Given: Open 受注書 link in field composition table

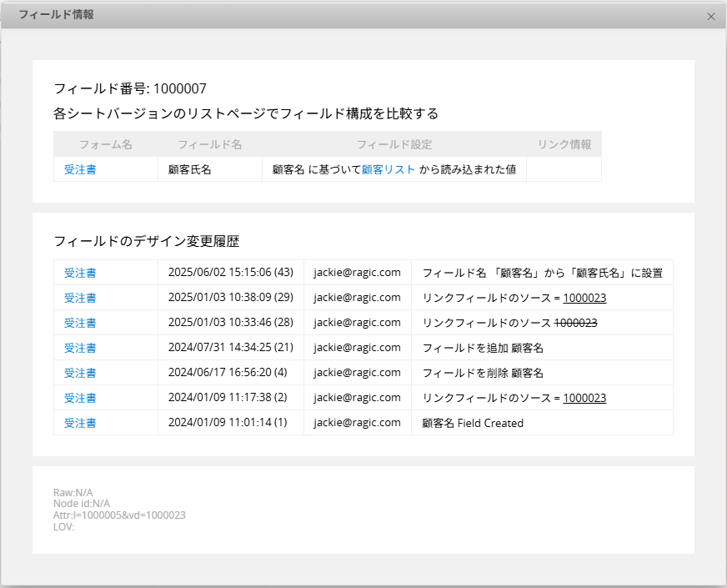Looking at the screenshot, I should pos(80,169).
